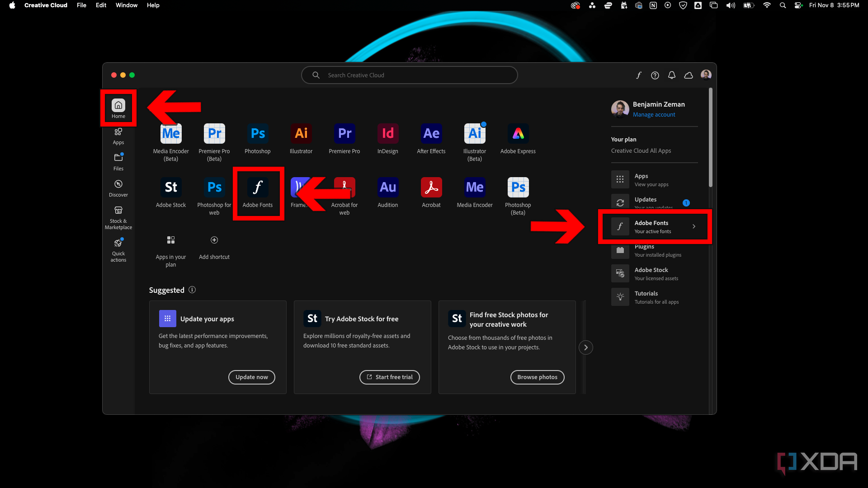Click the Benjamin Zeman profile name
868x488 pixels.
[659, 104]
